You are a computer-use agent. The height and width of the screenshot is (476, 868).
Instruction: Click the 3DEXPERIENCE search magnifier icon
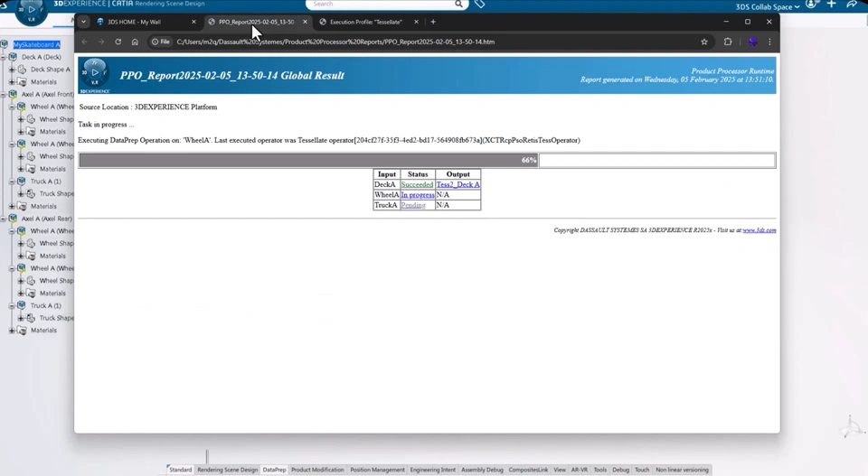(459, 4)
